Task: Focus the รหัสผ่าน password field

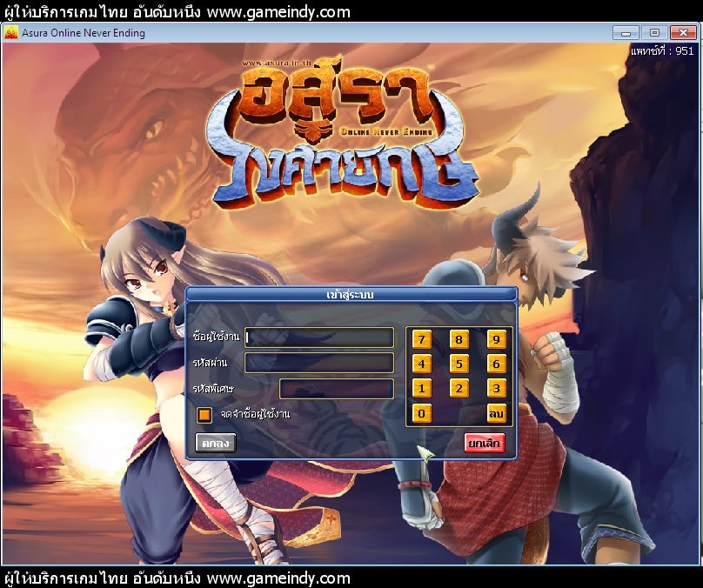Action: 319,363
